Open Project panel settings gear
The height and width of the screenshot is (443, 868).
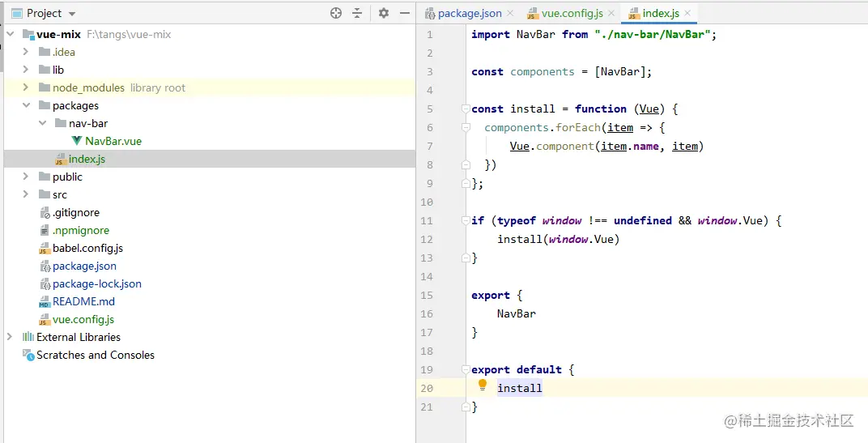tap(384, 13)
